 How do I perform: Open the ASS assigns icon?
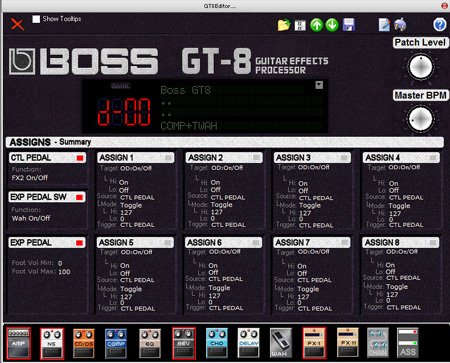[408, 343]
